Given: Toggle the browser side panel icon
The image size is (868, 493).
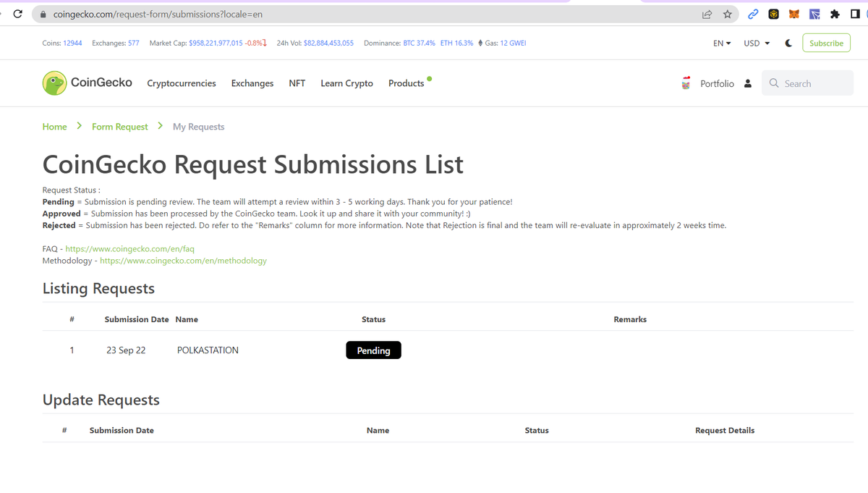Looking at the screenshot, I should (855, 14).
